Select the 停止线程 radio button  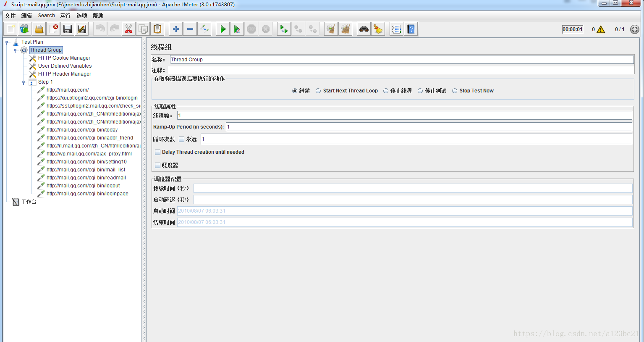386,91
